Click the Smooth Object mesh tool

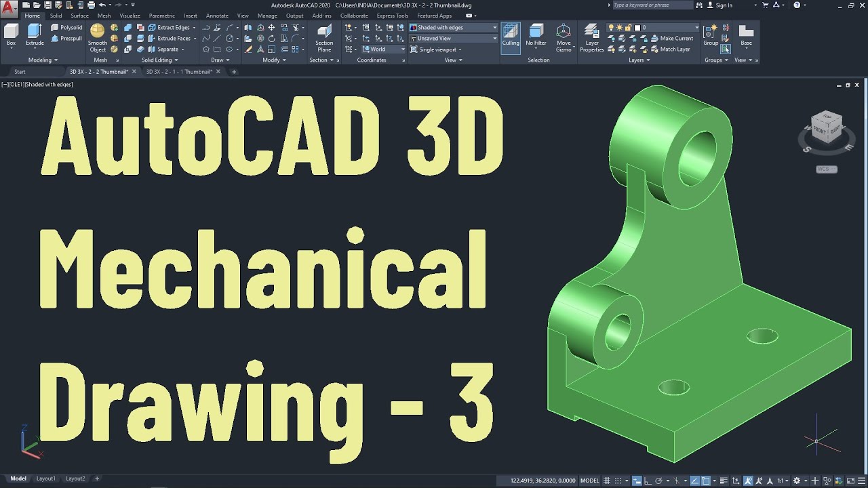[98, 38]
